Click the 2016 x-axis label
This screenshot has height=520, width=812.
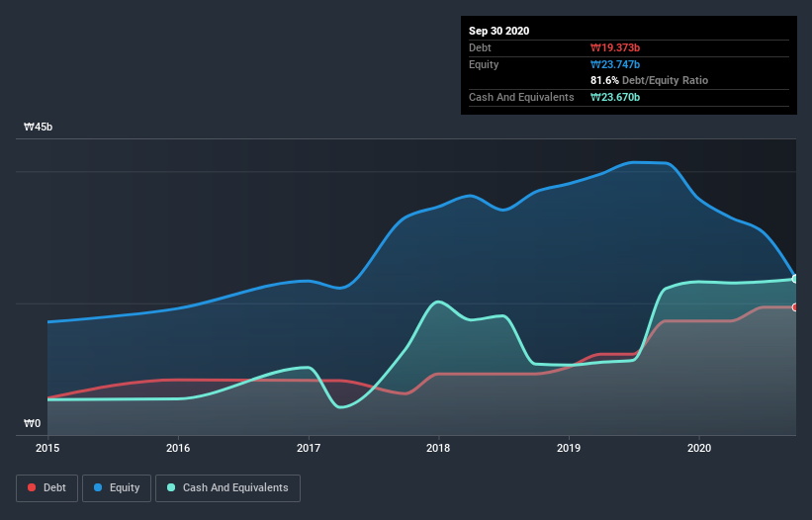[178, 448]
